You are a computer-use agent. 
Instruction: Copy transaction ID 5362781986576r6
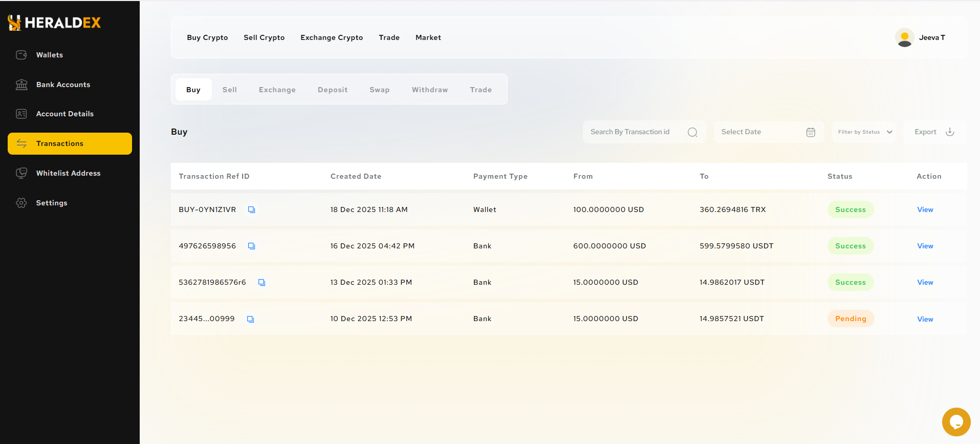coord(262,282)
